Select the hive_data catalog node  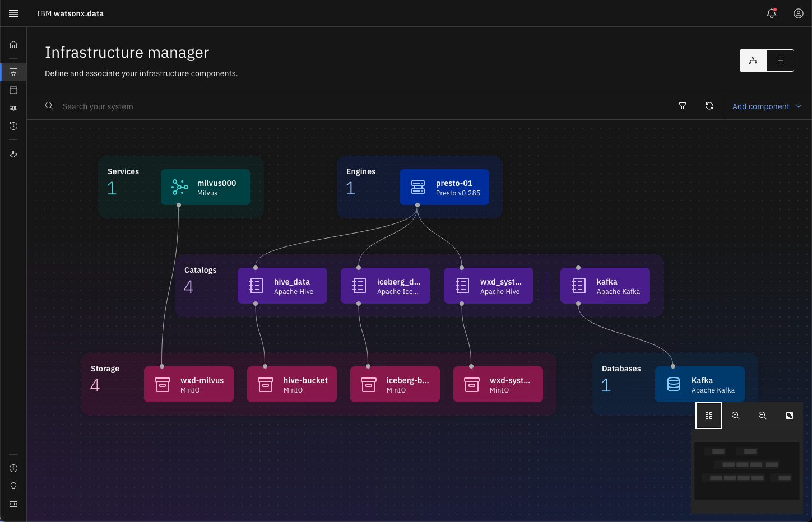coord(282,286)
